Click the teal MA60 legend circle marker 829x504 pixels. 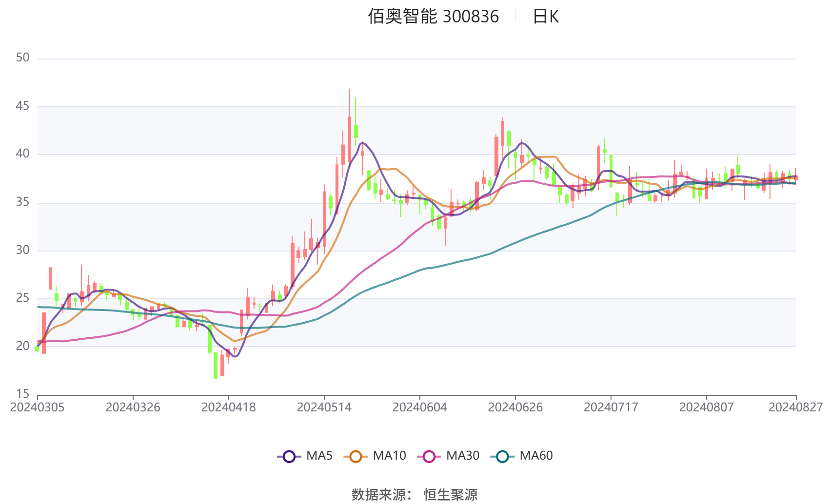(x=502, y=456)
